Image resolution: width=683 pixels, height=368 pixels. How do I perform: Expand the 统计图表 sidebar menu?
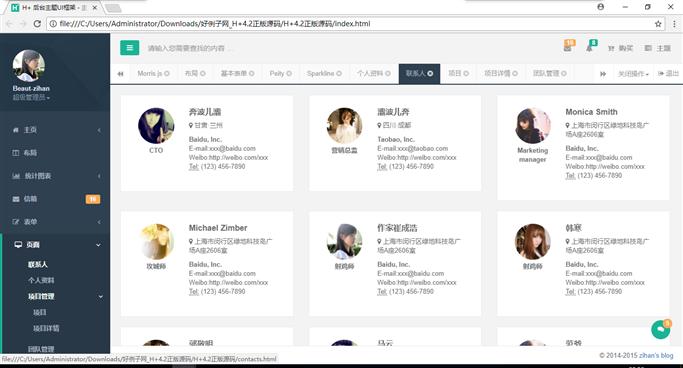[x=55, y=176]
